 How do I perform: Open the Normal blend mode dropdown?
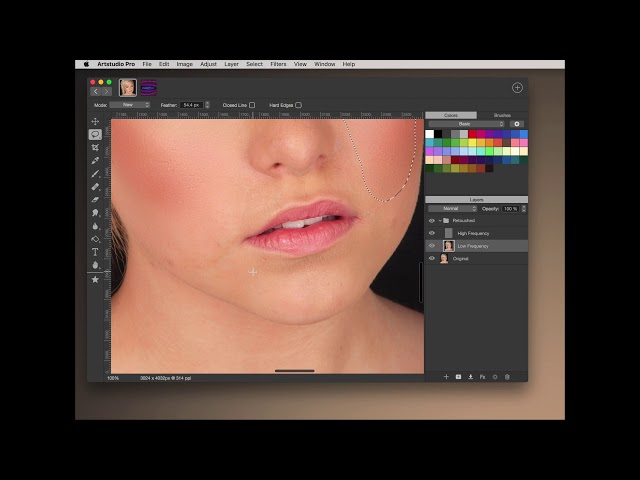pos(452,209)
